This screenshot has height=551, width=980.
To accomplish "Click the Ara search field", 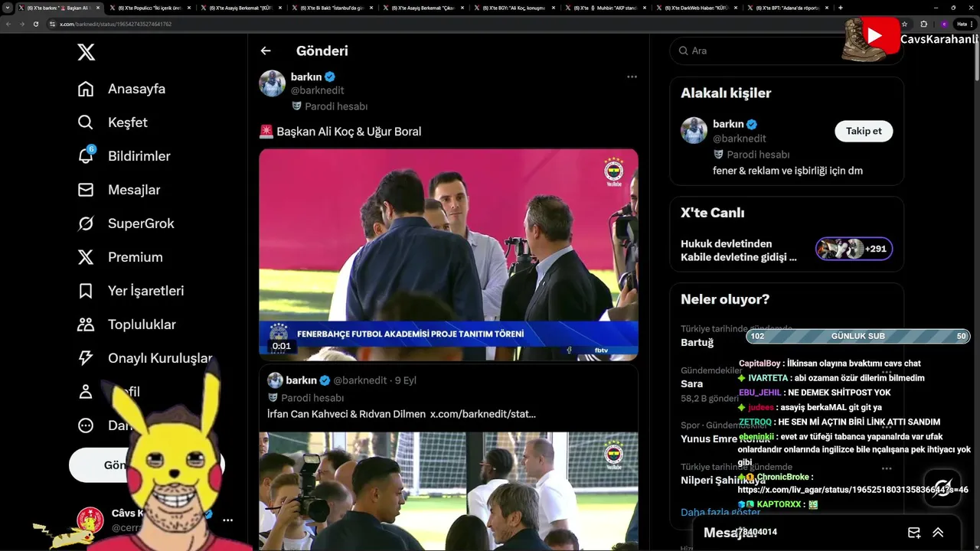I will [786, 51].
